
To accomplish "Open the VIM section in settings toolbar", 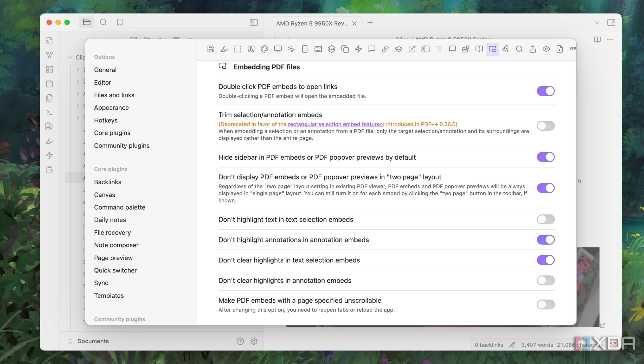I will (x=572, y=49).
